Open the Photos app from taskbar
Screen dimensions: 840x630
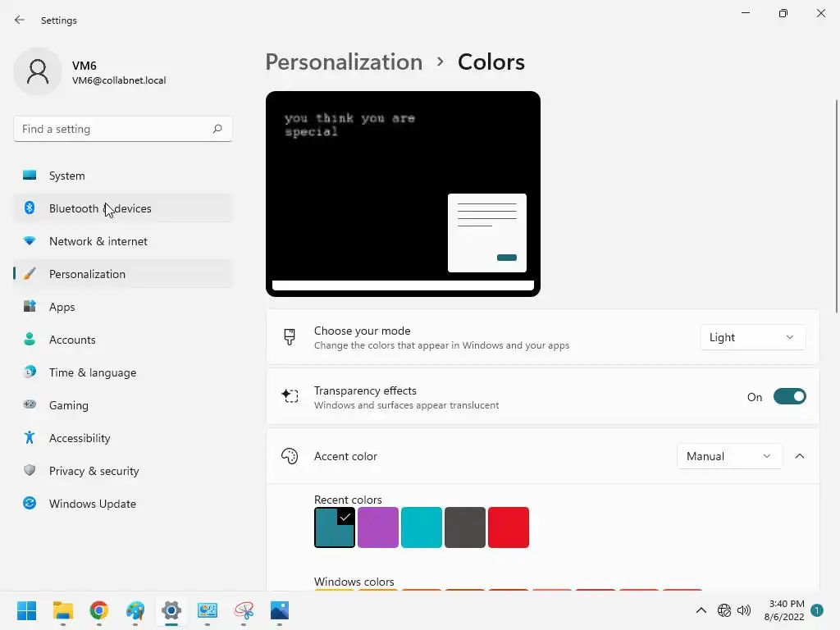[x=280, y=610]
